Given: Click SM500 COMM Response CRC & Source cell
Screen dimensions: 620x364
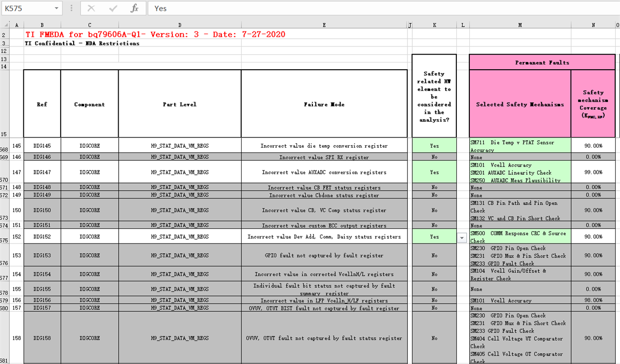Looking at the screenshot, I should tap(520, 236).
